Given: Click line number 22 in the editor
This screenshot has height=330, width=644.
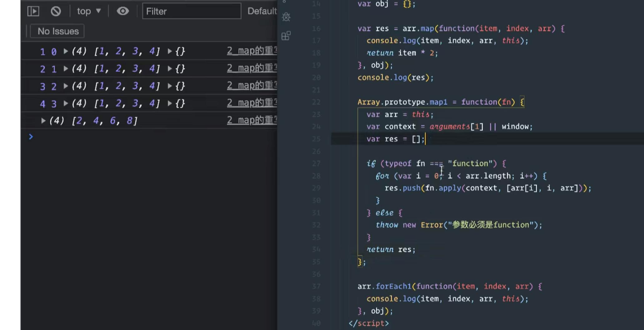Looking at the screenshot, I should tap(316, 102).
